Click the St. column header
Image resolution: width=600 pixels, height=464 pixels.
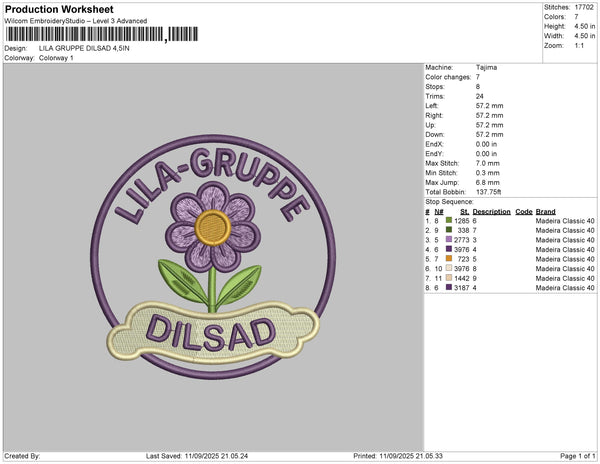pos(464,211)
